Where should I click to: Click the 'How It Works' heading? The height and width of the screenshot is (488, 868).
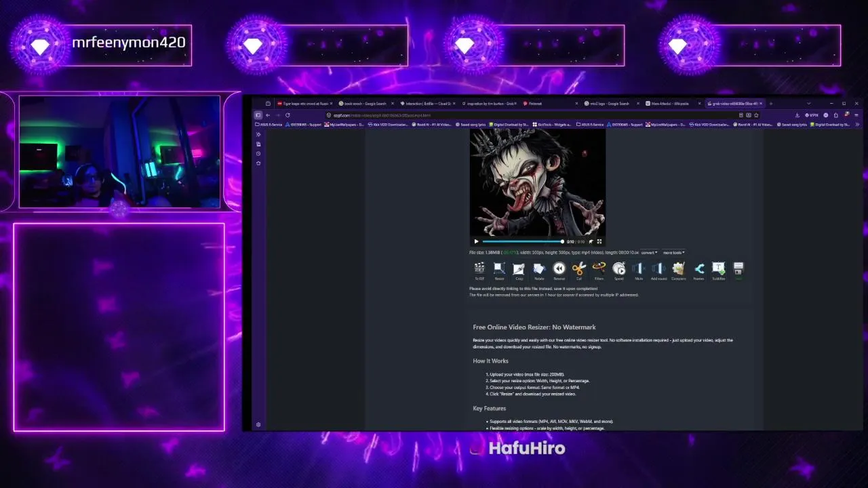coord(490,361)
